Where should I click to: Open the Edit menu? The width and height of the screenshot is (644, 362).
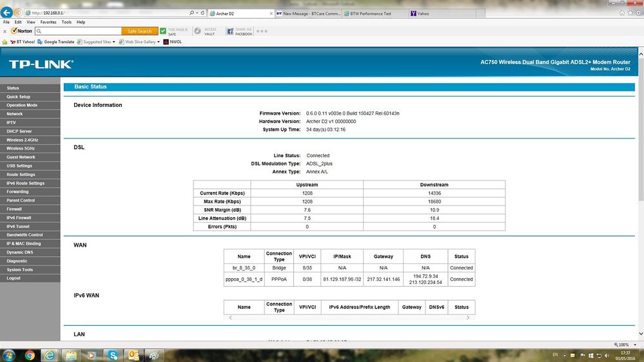click(x=18, y=22)
